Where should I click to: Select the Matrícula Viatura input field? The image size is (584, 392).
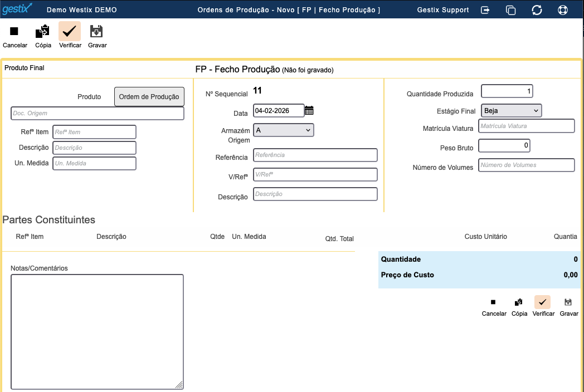526,126
